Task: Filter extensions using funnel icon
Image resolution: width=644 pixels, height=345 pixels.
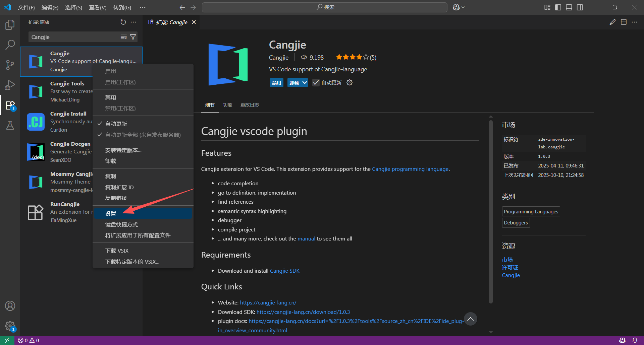Action: 133,37
